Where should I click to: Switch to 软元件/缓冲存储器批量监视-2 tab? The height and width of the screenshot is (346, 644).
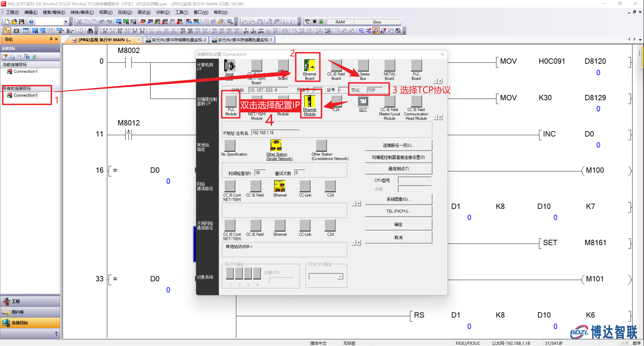(x=176, y=40)
